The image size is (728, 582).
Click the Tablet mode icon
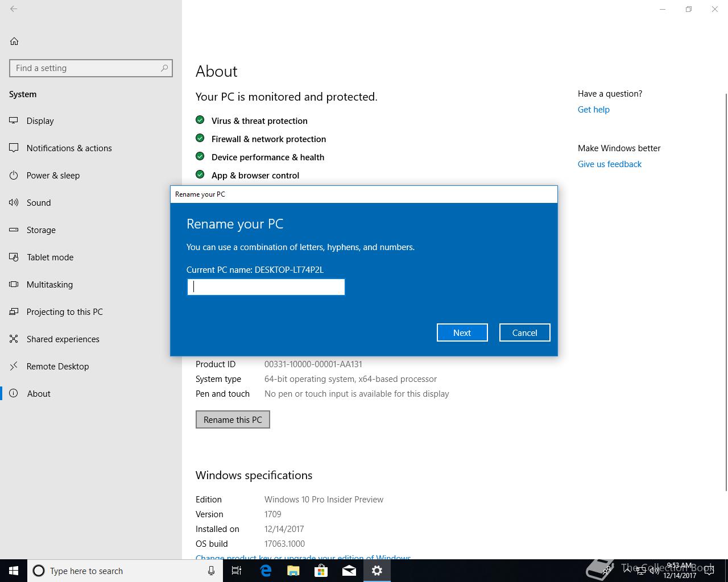tap(14, 257)
